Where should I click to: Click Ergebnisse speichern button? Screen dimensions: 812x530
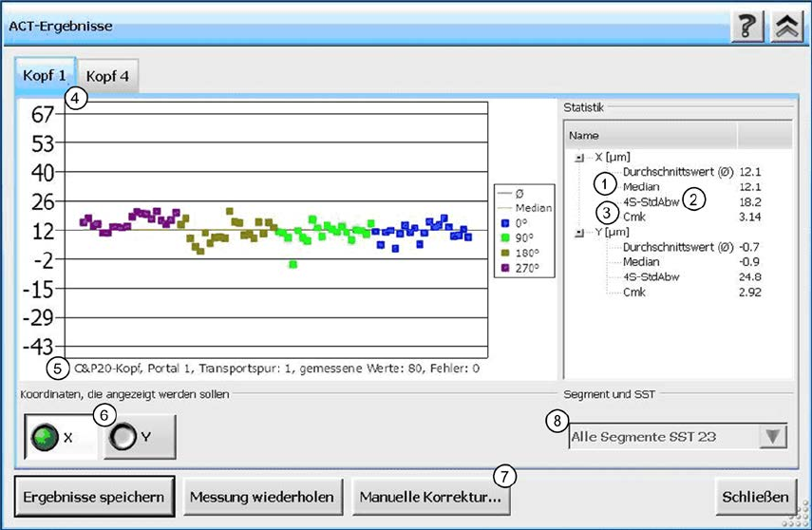coord(94,497)
